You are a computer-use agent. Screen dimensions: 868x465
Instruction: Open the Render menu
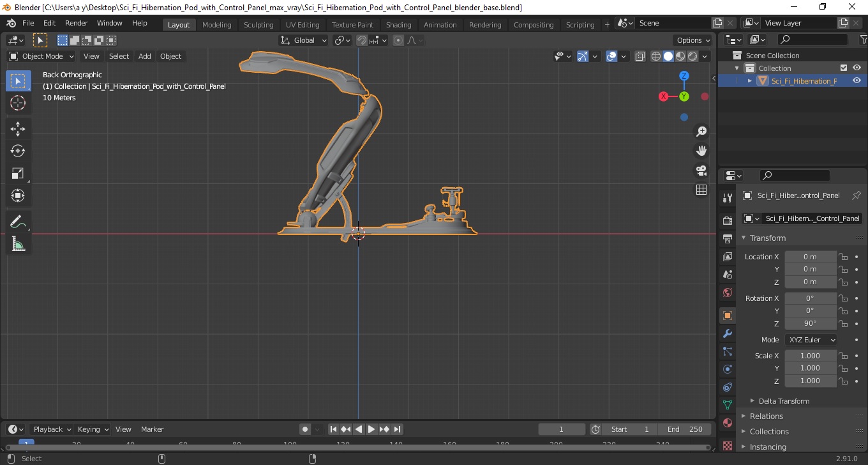pyautogui.click(x=77, y=23)
